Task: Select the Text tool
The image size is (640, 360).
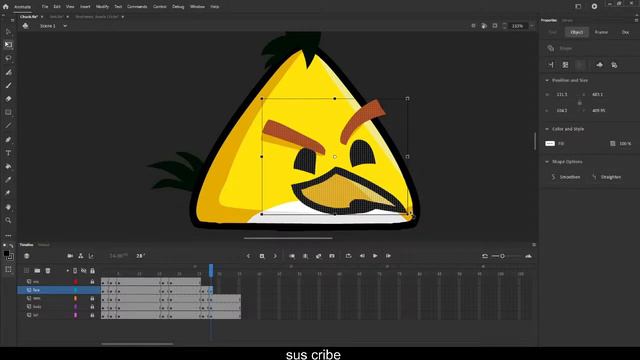Action: click(8, 153)
